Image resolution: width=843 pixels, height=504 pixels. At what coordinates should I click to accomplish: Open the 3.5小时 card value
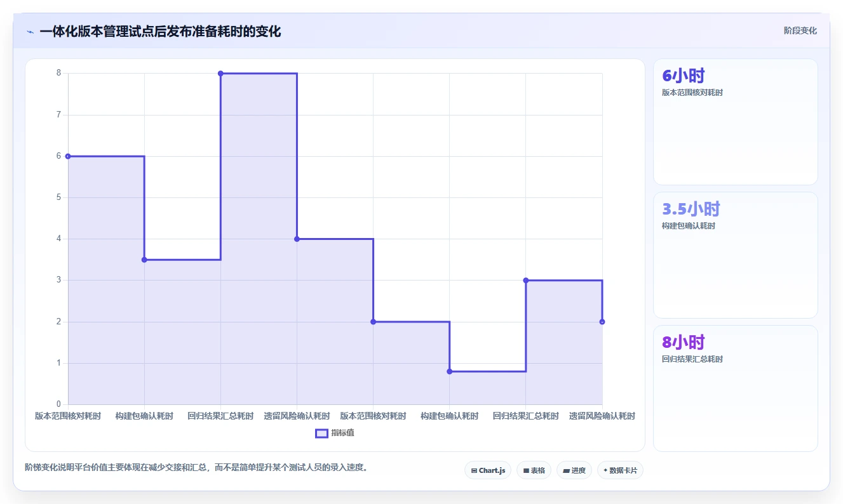point(691,209)
